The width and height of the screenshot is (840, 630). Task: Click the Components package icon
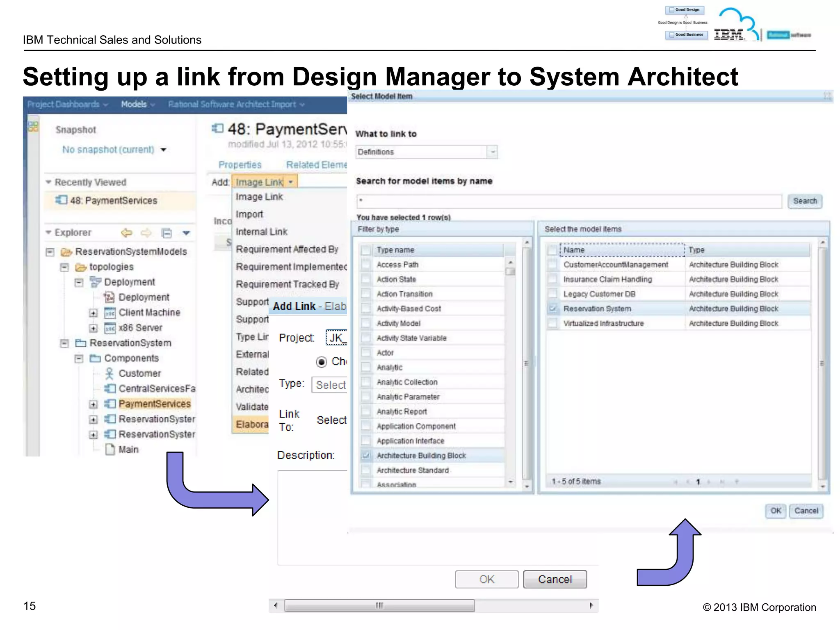click(95, 358)
